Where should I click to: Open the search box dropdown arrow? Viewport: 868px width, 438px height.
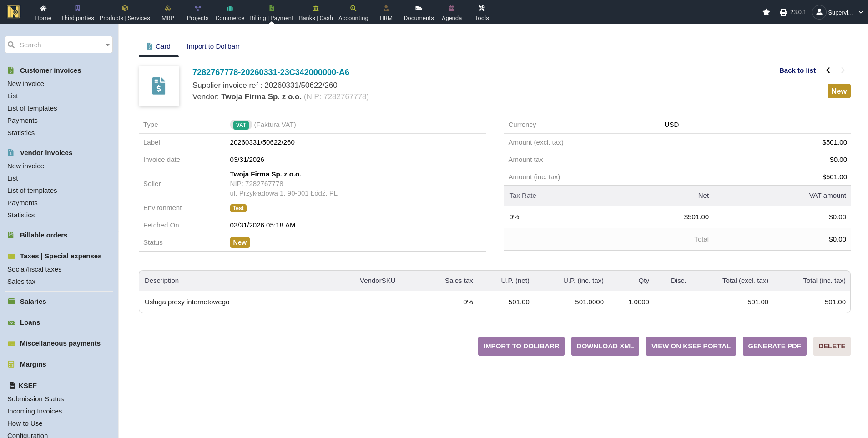point(108,45)
